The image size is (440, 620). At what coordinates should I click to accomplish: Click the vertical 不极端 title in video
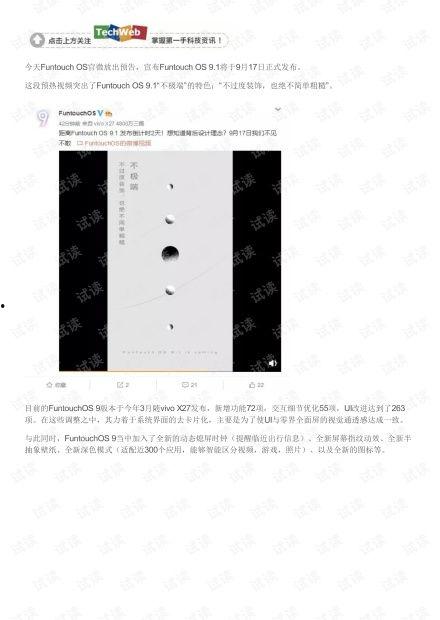point(134,176)
